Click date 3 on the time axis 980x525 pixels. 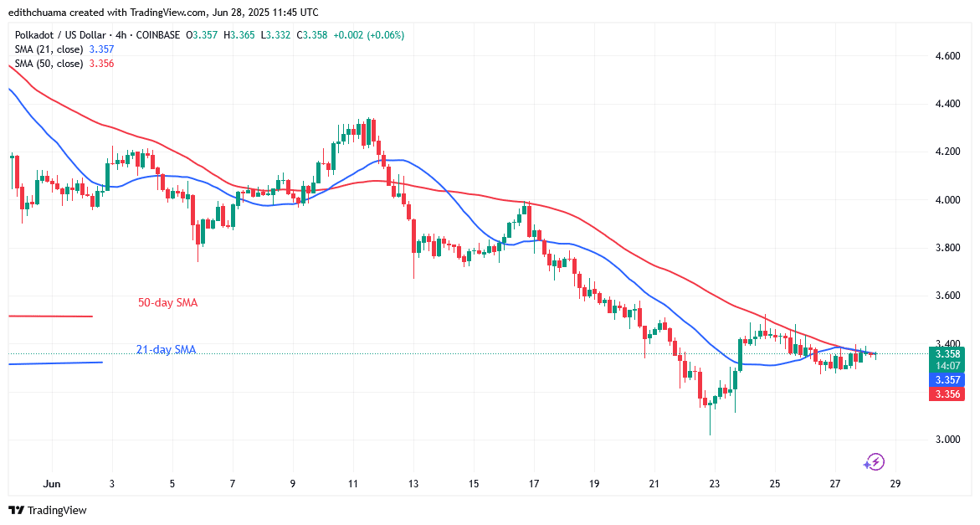[x=112, y=484]
